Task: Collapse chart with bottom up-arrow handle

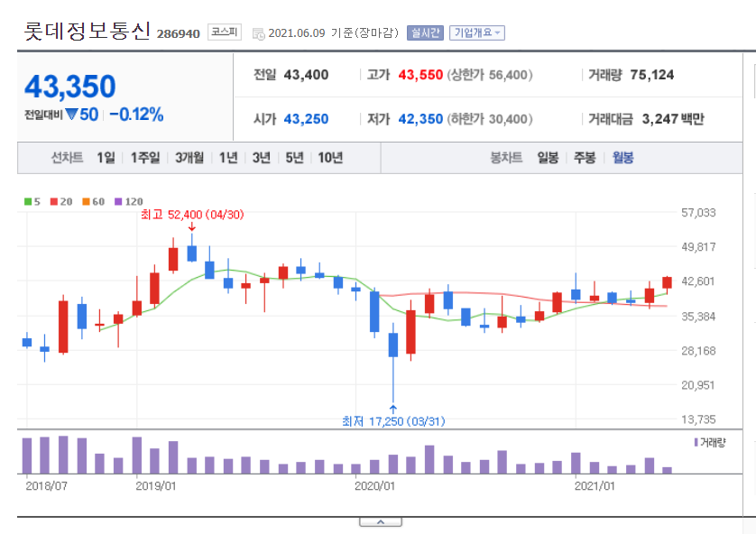Action: [381, 522]
